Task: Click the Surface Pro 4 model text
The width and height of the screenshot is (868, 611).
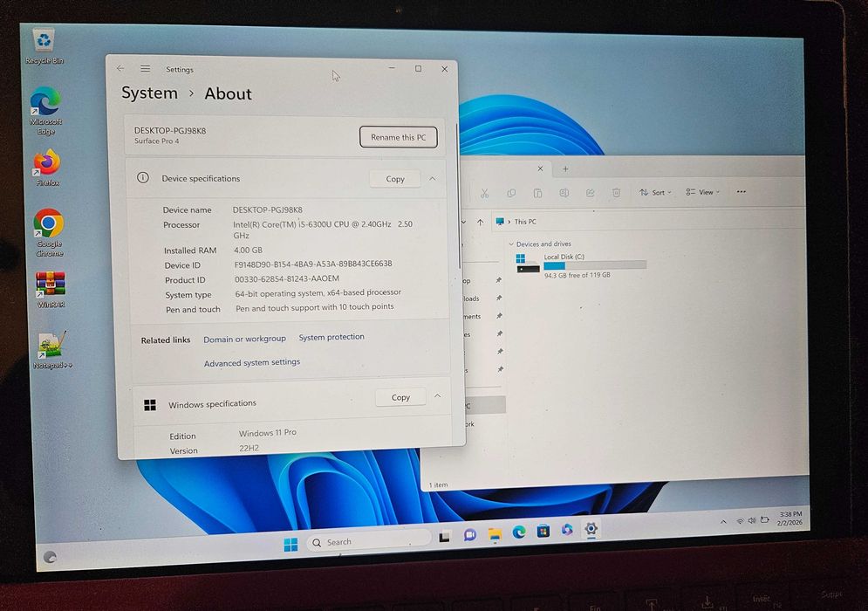Action: pyautogui.click(x=157, y=141)
